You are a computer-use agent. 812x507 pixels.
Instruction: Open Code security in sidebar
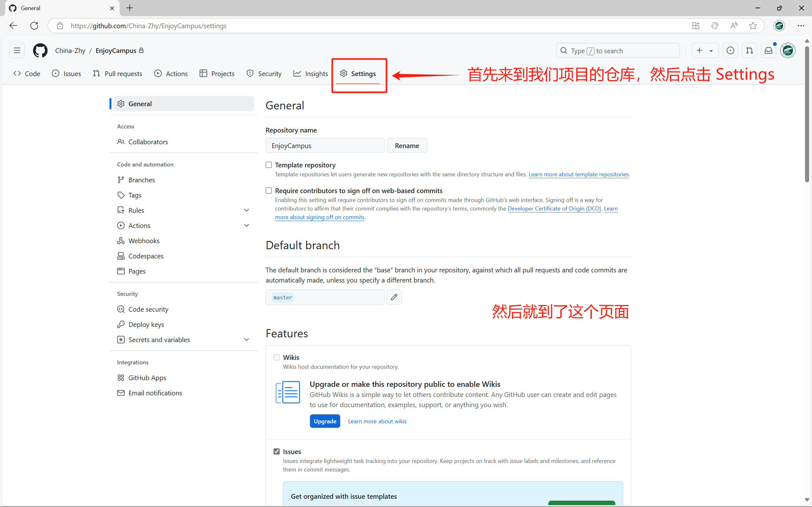tap(183, 309)
